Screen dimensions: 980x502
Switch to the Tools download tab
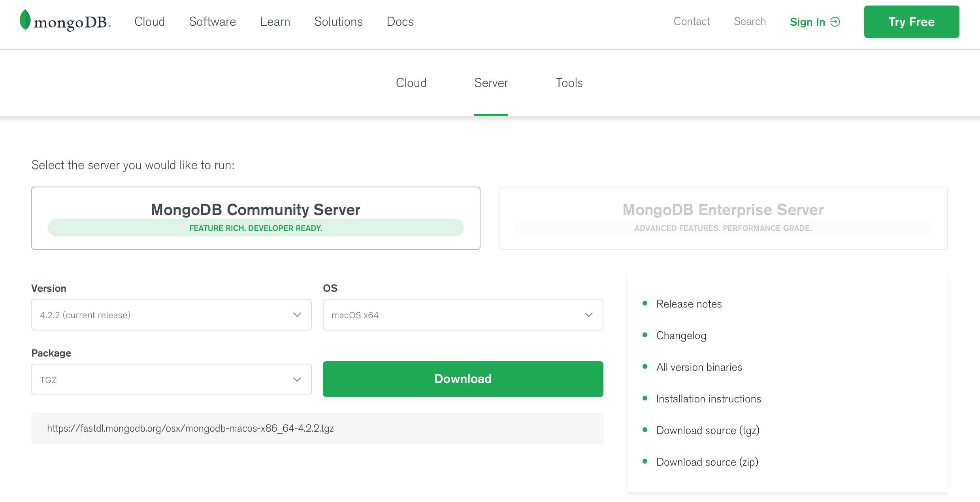[x=569, y=83]
